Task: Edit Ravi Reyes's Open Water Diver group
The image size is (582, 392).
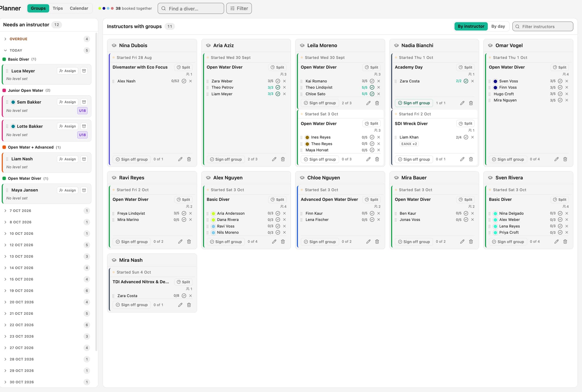Action: coord(180,242)
